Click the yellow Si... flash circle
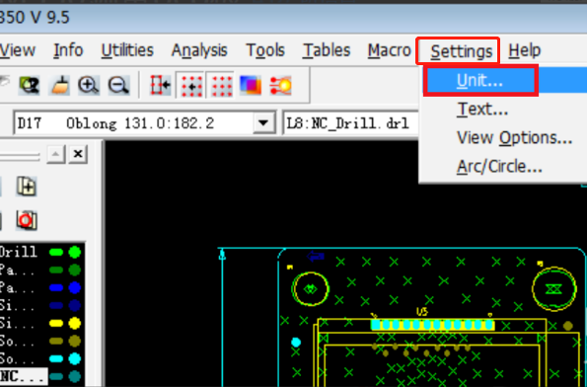 (75, 323)
